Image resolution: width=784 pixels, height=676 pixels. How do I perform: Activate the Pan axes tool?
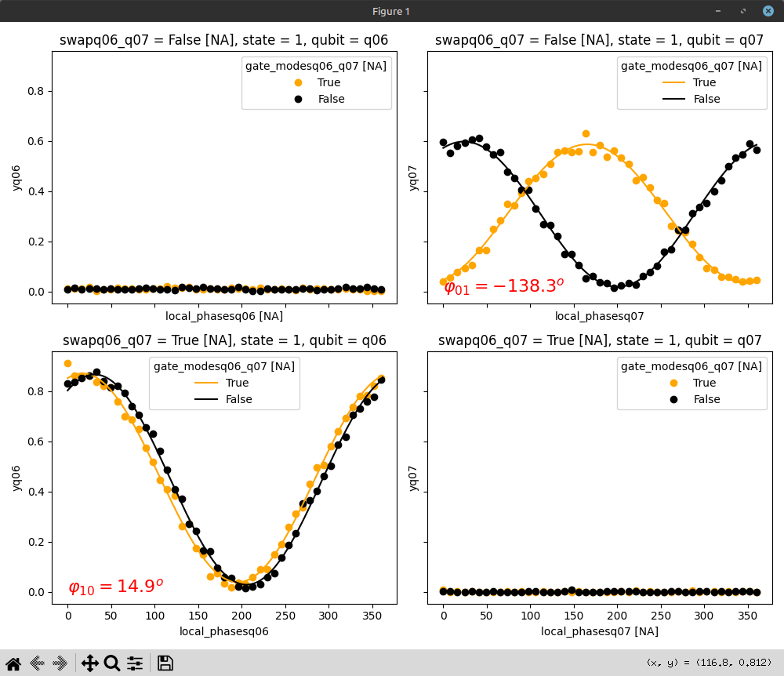click(89, 663)
